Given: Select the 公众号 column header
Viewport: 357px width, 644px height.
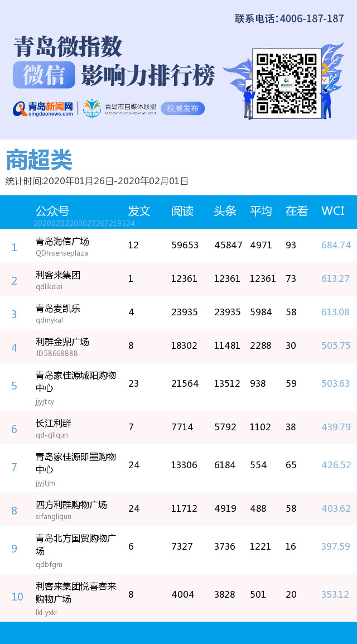Looking at the screenshot, I should coord(52,211).
